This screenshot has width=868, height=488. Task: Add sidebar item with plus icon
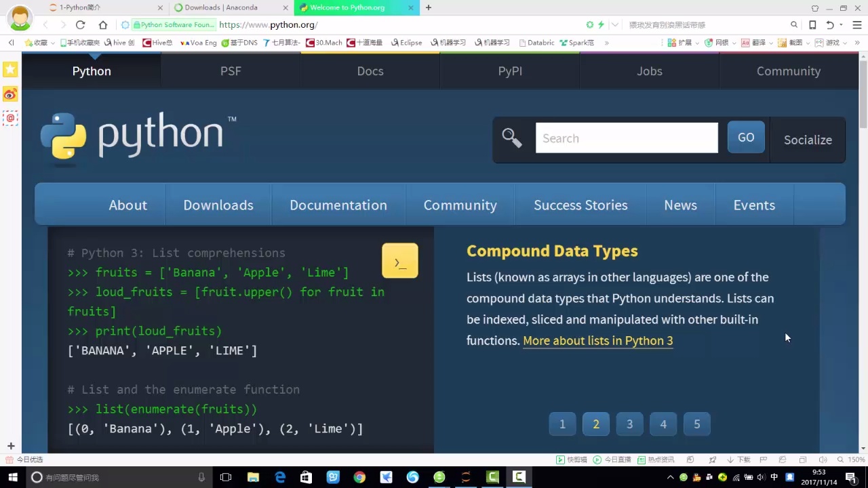(11, 446)
